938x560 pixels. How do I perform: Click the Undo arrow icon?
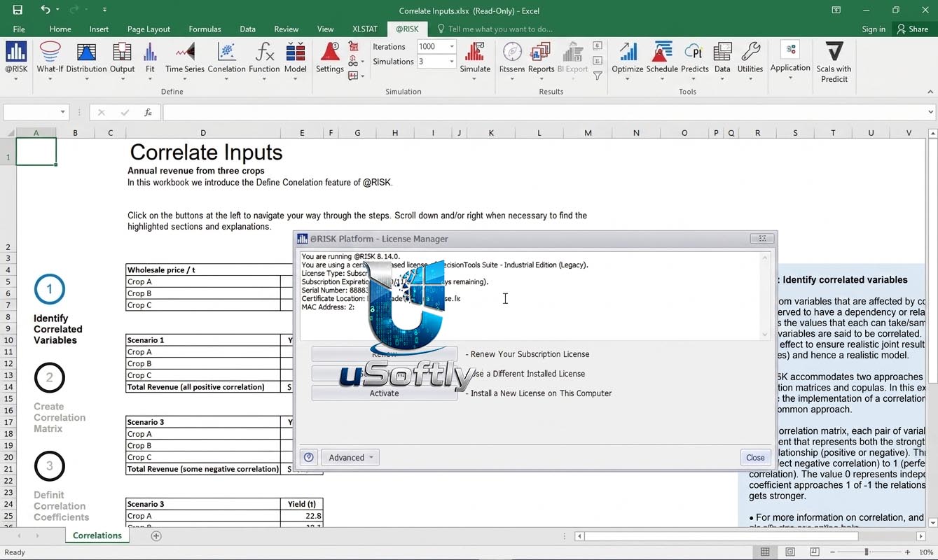click(x=46, y=10)
